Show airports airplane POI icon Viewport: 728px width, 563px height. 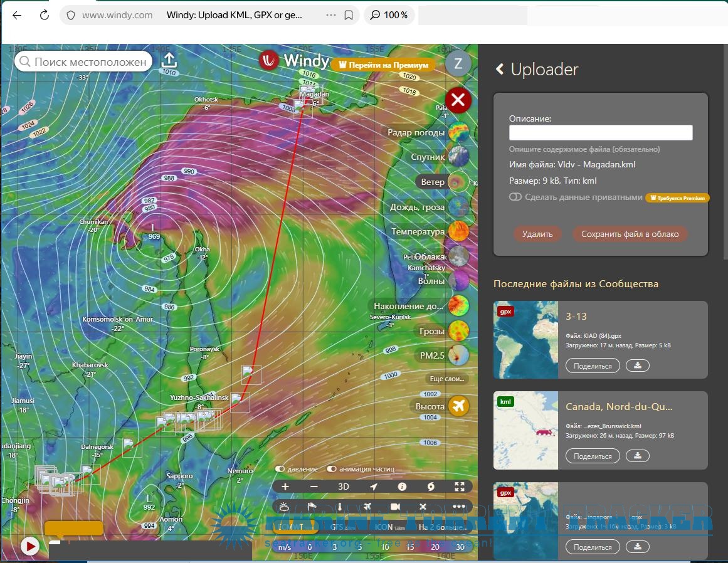coord(367,507)
